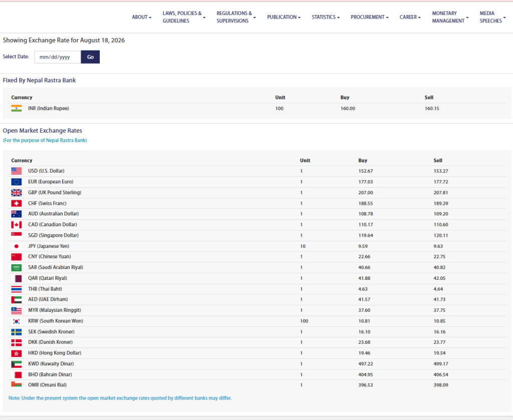The image size is (513, 420).
Task: Click the Indian Rupee flag icon
Action: click(x=17, y=108)
